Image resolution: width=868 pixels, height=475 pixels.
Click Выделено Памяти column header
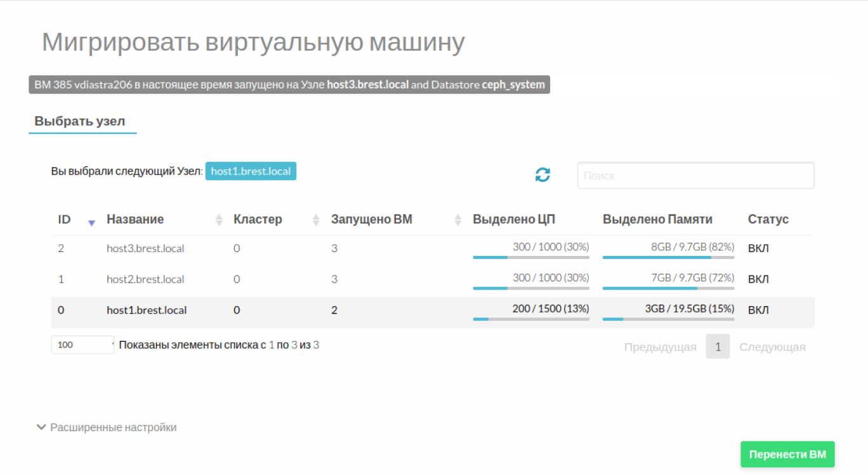tap(657, 220)
